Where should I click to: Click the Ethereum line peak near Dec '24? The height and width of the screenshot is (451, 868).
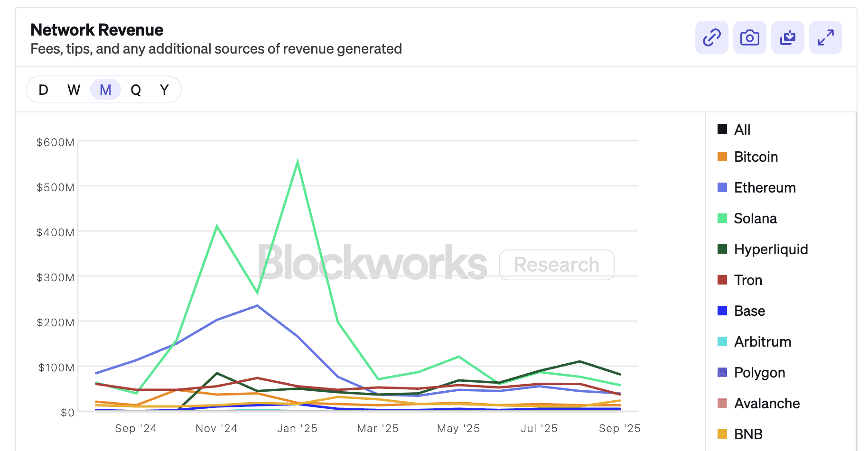pos(257,305)
